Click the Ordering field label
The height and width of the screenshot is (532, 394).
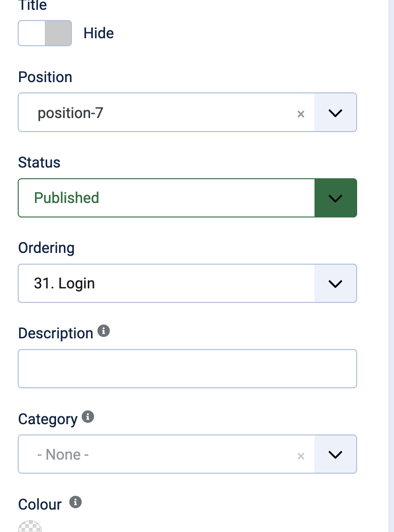46,248
